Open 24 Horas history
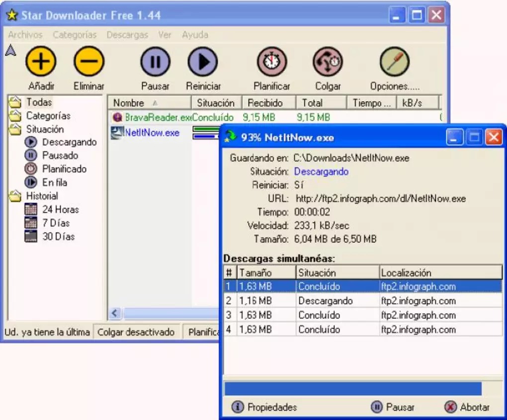The height and width of the screenshot is (420, 507). [52, 210]
